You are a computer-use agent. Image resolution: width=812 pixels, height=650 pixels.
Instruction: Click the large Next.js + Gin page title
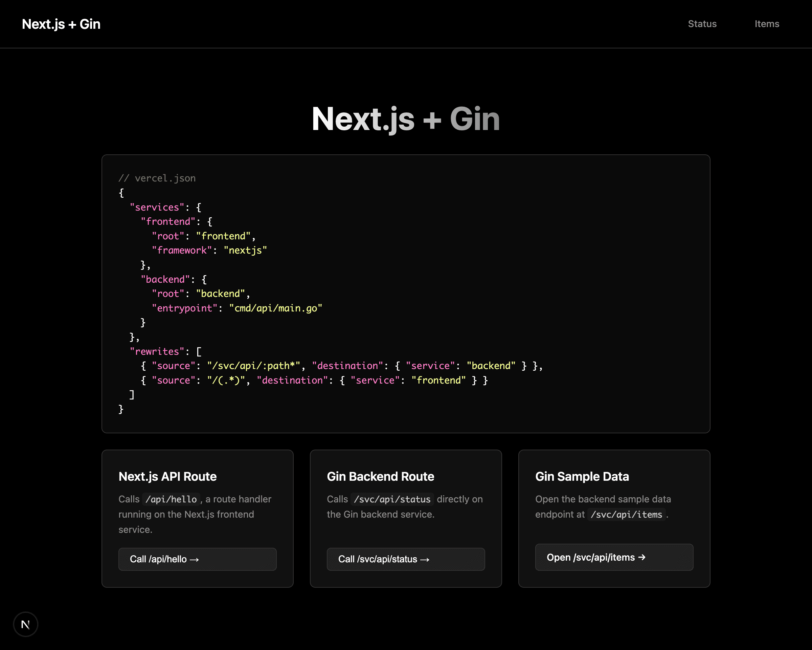(406, 119)
